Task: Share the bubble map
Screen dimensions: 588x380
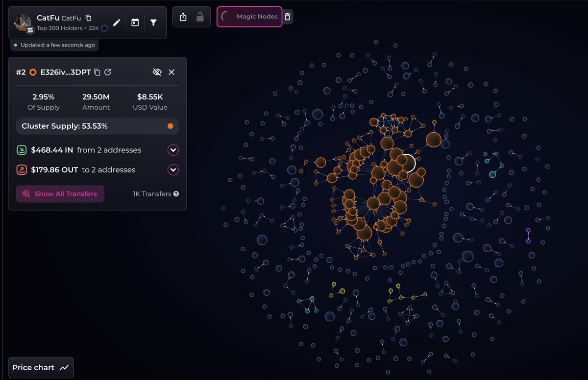Action: click(x=183, y=17)
